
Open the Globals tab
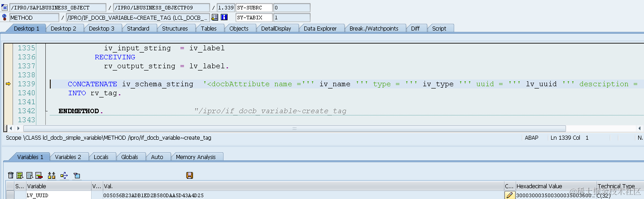click(x=130, y=157)
